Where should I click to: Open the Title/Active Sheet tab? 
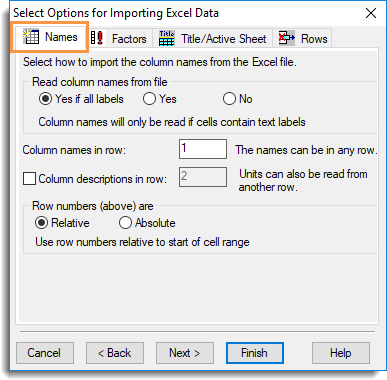213,38
